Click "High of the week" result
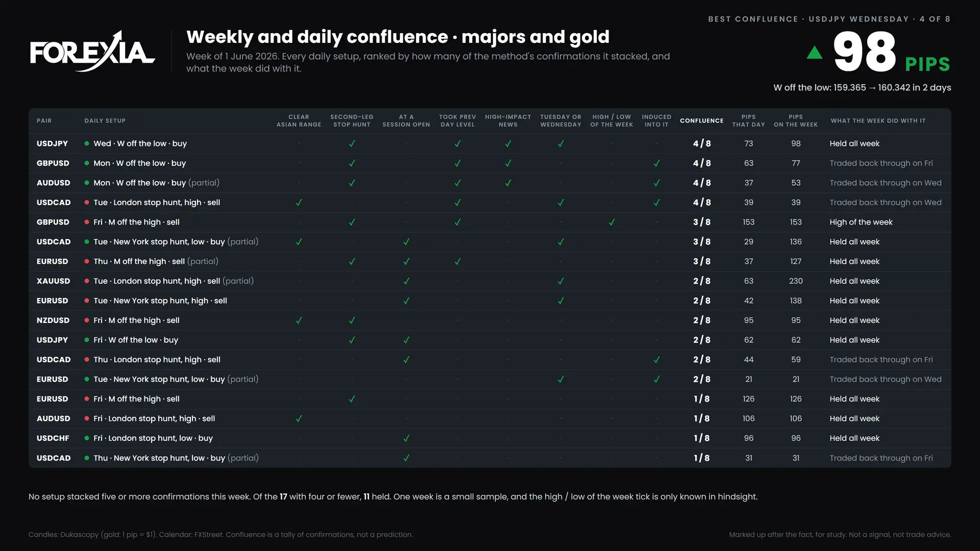Viewport: 980px width, 551px height. [x=861, y=222]
